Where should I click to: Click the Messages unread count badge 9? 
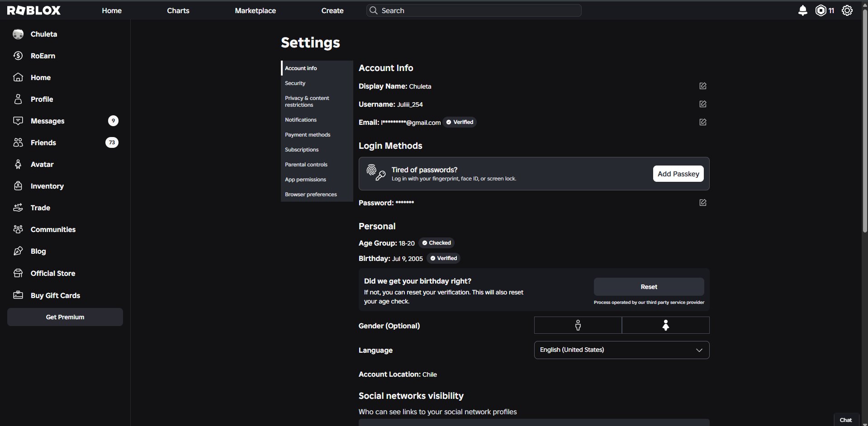coord(113,121)
